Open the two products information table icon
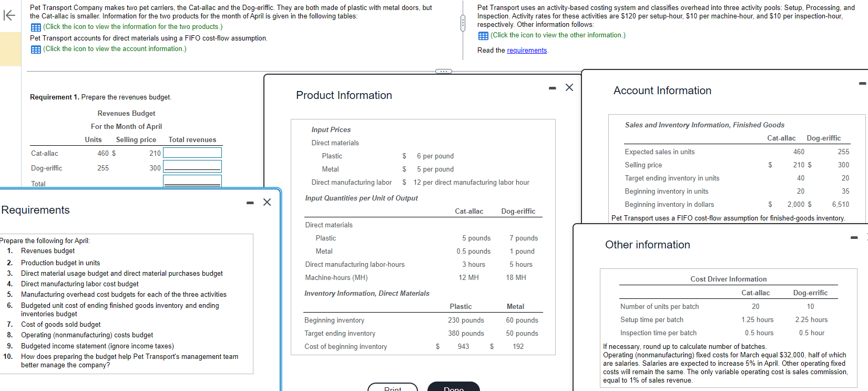The image size is (868, 391). [x=36, y=27]
